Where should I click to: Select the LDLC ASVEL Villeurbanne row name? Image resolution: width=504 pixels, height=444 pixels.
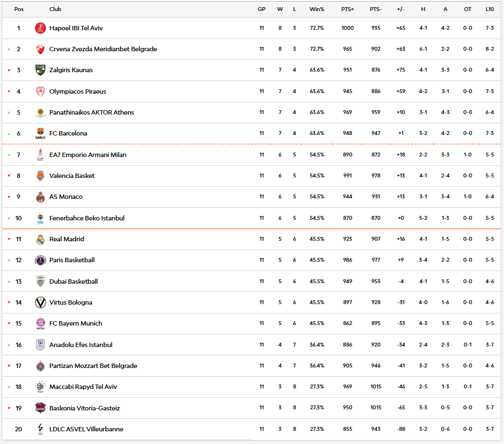tap(86, 429)
